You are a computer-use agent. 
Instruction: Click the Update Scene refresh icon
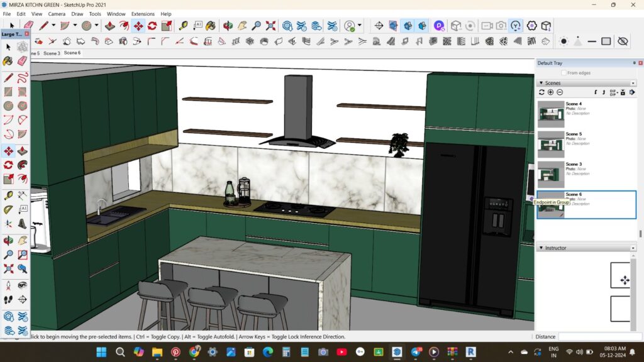(541, 92)
